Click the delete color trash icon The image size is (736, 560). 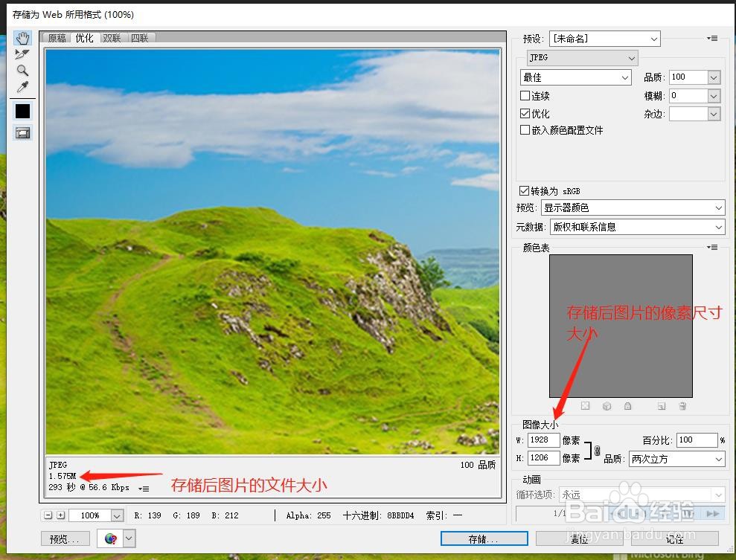682,406
